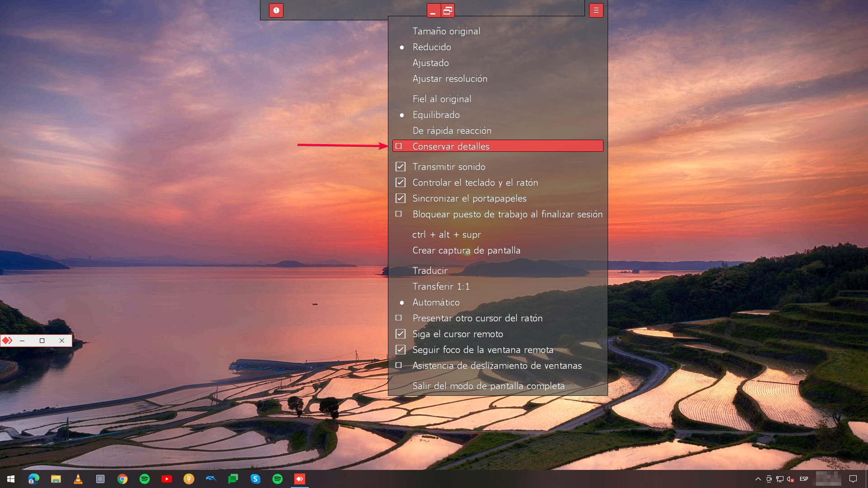Image resolution: width=868 pixels, height=488 pixels.
Task: Click the minimize session icon in top toolbar
Action: click(434, 10)
